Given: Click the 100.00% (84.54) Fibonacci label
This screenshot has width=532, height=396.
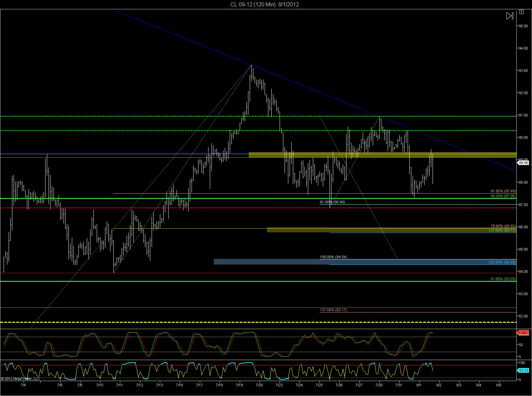Looking at the screenshot, I should [333, 257].
